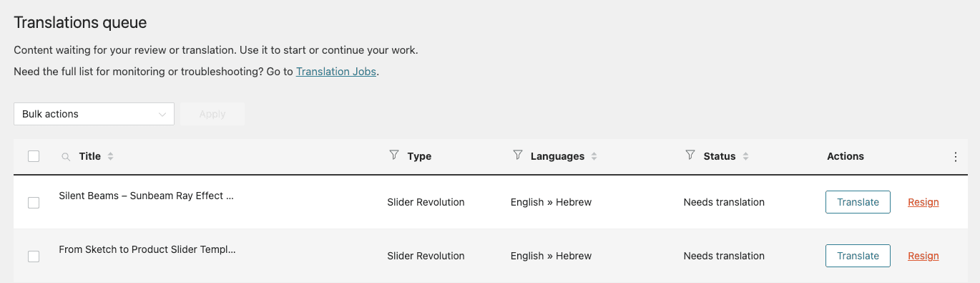Screen dimensions: 980x283
Task: Open the three-dot column options menu
Action: (x=956, y=157)
